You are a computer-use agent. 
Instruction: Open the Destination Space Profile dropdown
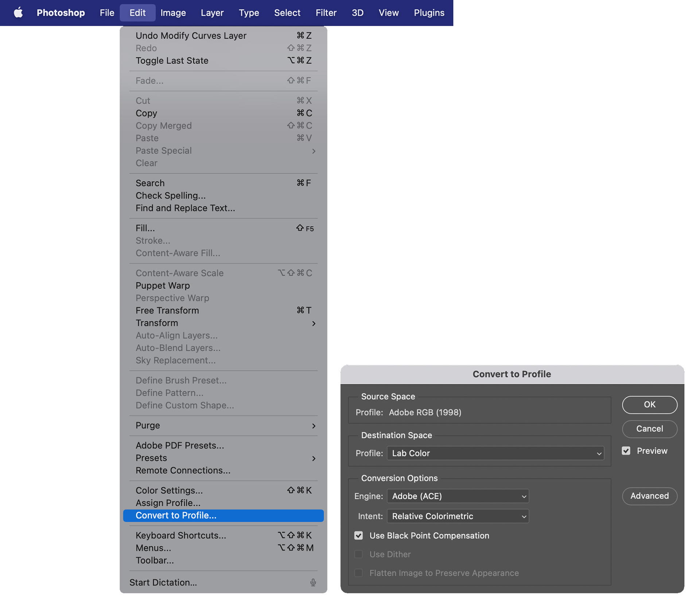495,453
